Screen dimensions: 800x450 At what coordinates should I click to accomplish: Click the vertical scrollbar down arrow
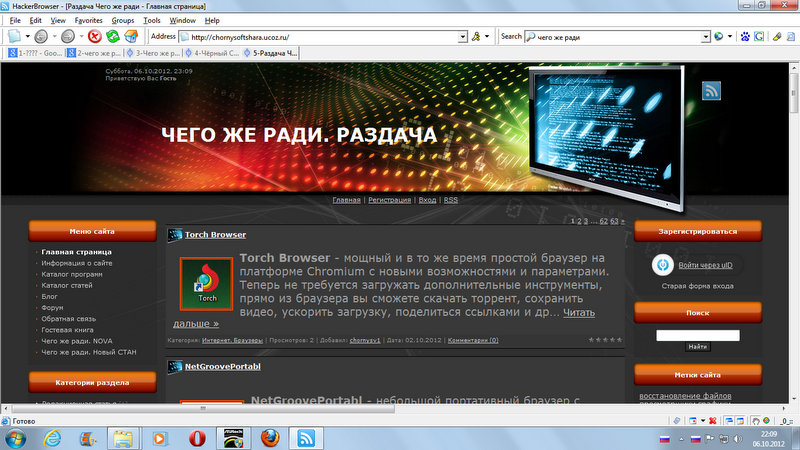(794, 399)
